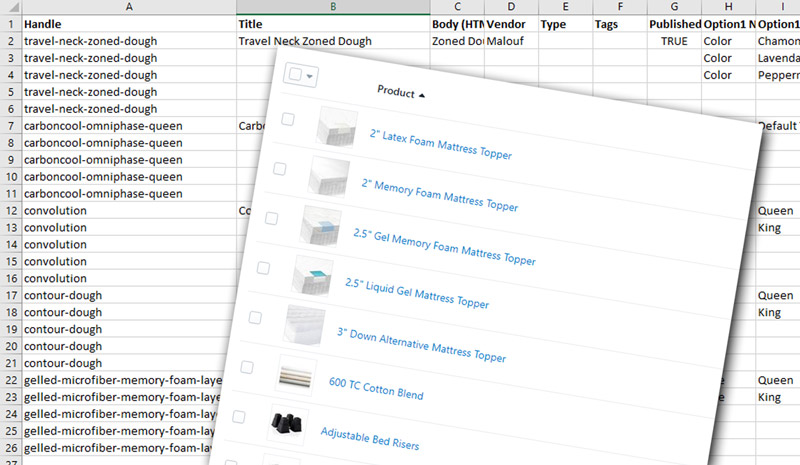
Task: Click the select-all corner of the spreadsheet
Action: 11,7
